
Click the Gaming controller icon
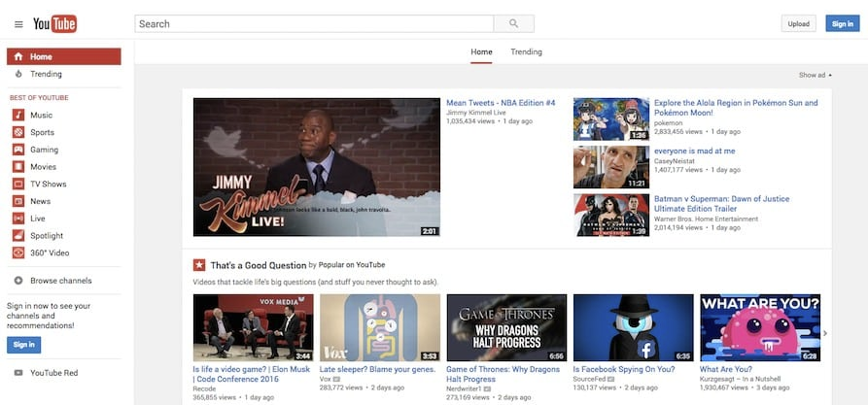(x=18, y=150)
